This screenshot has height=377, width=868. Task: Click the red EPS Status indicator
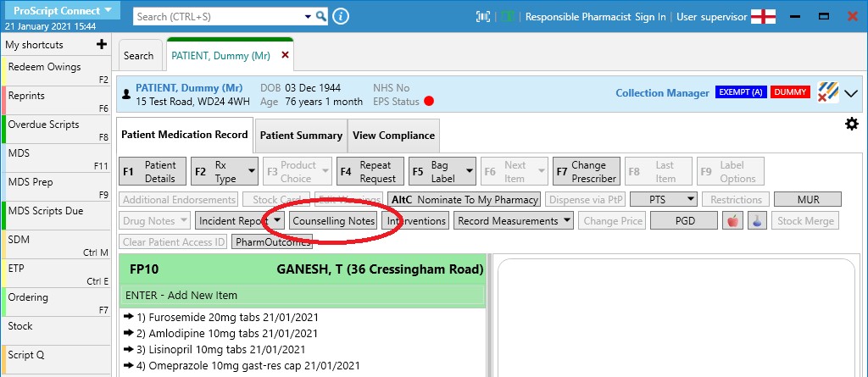pos(428,102)
